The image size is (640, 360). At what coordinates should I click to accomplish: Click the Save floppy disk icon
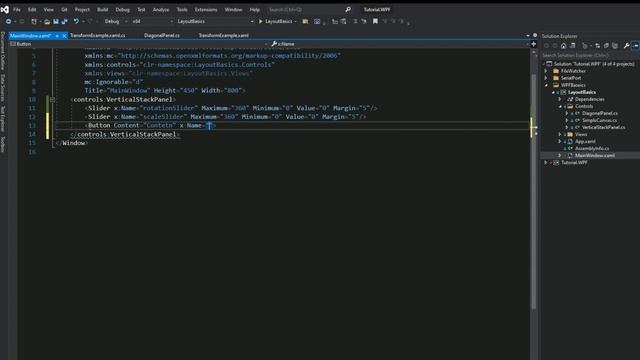(56, 21)
